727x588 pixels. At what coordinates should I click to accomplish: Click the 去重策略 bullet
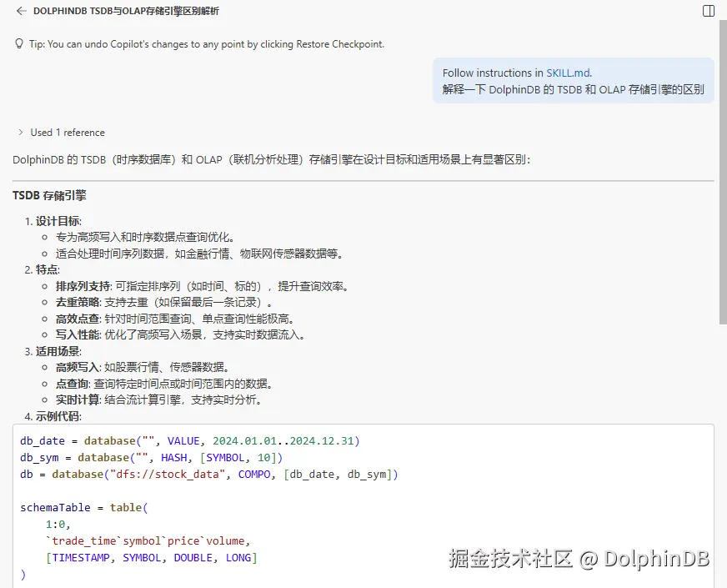(x=164, y=303)
